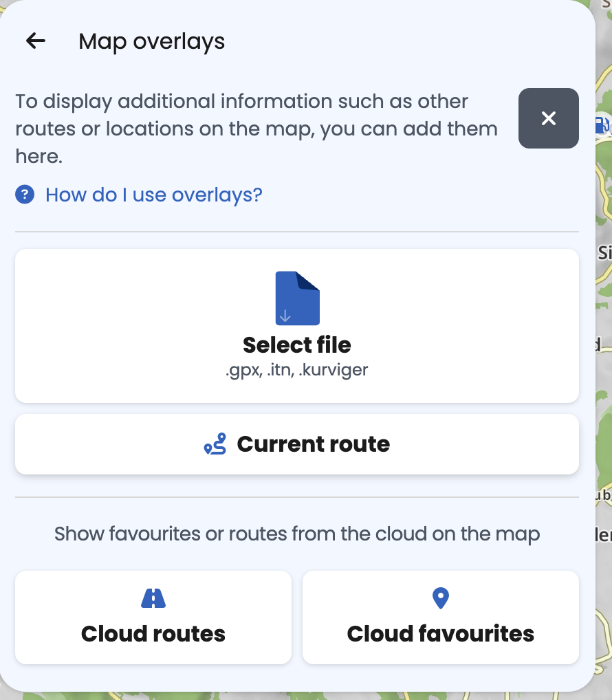Image resolution: width=612 pixels, height=700 pixels.
Task: Click the pin icon above Cloud favourites
Action: pyautogui.click(x=440, y=599)
